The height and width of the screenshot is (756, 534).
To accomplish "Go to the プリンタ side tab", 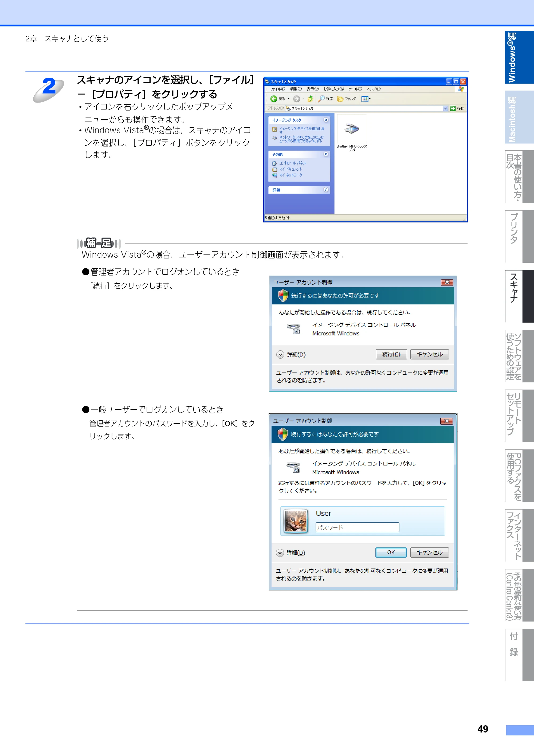I will pyautogui.click(x=519, y=236).
